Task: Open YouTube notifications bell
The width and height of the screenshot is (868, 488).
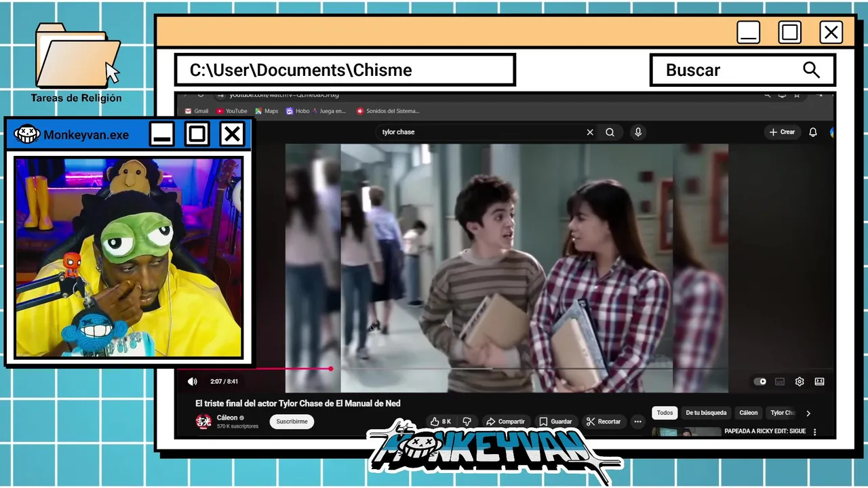Action: [x=813, y=132]
